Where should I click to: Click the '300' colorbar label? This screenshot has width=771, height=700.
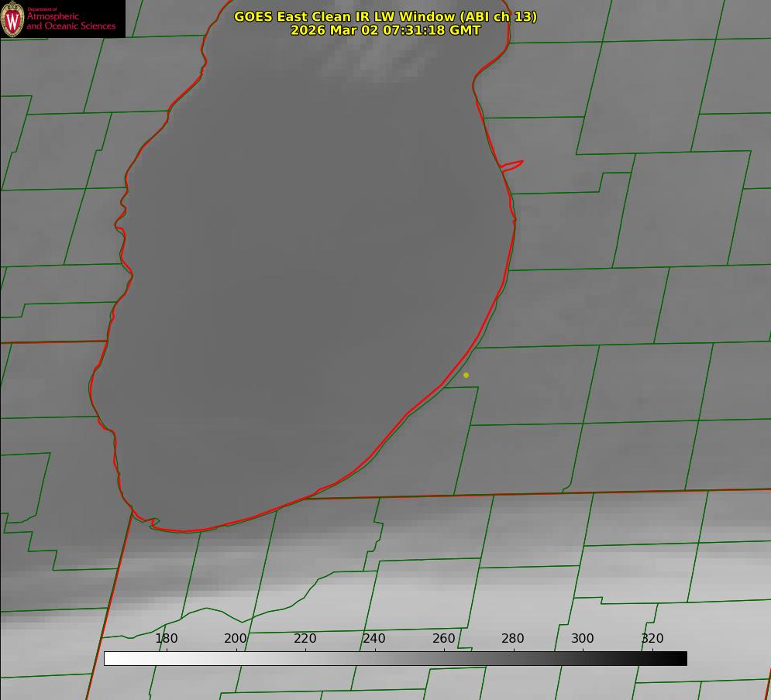coord(583,638)
